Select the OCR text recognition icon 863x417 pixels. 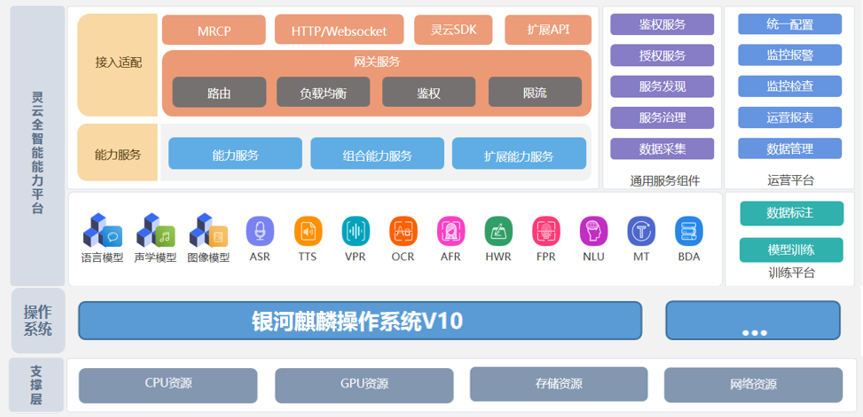pos(403,231)
